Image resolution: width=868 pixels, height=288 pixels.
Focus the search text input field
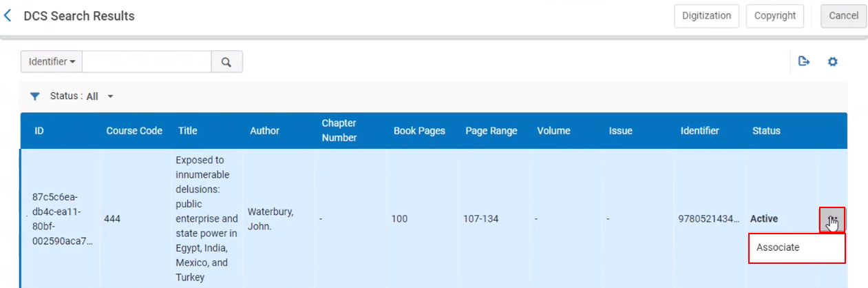147,62
